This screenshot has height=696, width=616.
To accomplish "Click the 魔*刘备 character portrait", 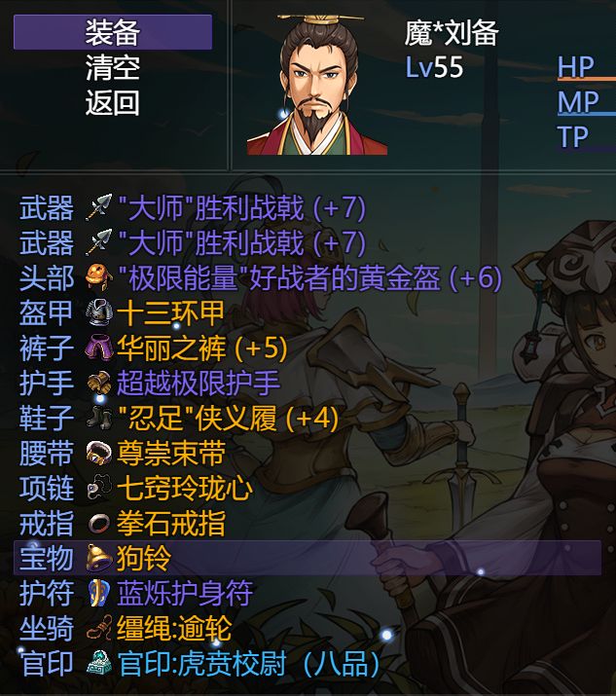I will pos(317,85).
